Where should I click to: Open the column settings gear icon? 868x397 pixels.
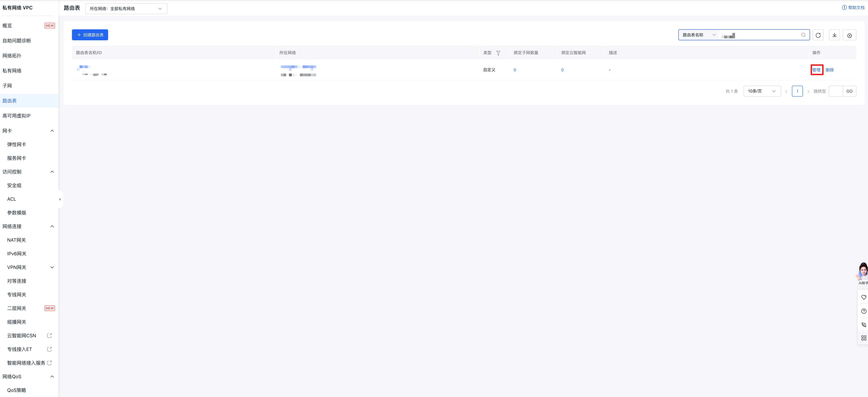[849, 35]
